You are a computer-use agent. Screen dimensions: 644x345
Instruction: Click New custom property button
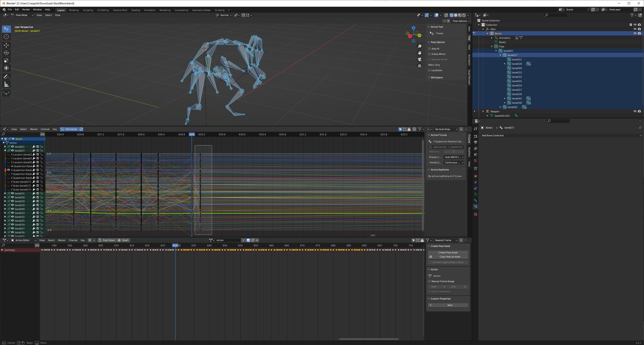[x=448, y=305]
